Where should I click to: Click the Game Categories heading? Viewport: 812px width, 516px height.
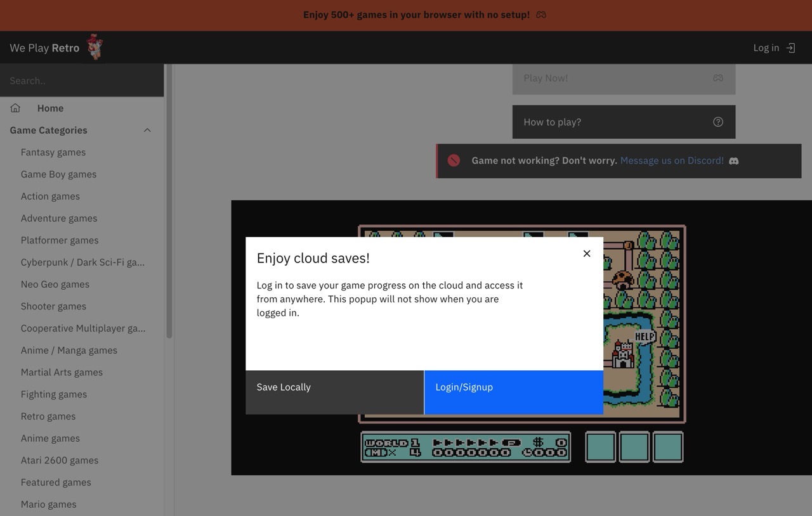(48, 130)
